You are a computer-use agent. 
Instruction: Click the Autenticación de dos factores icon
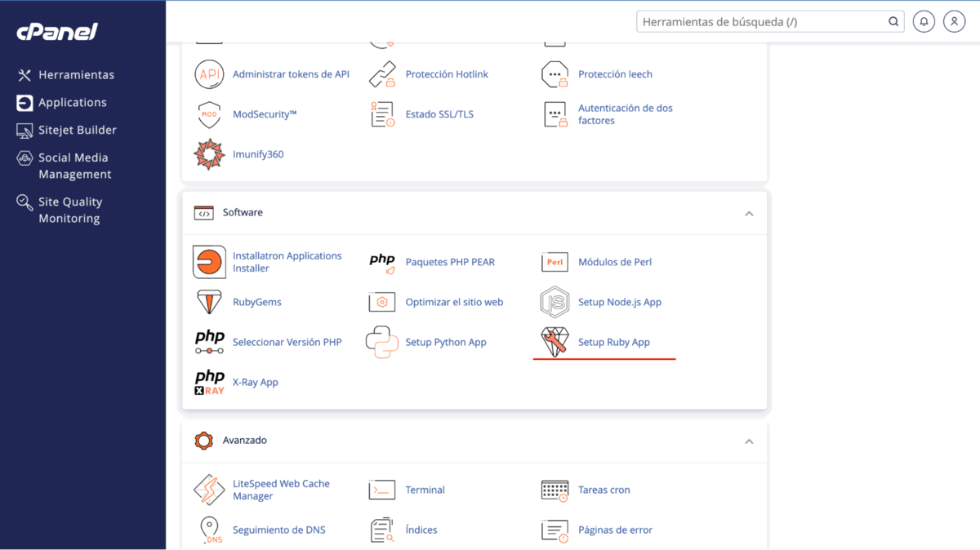(555, 114)
